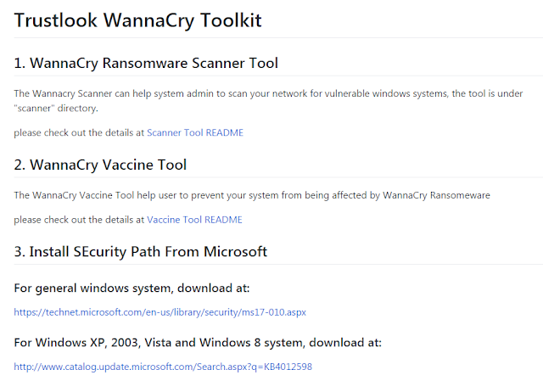Open the Vaccine Tool README link

(194, 220)
